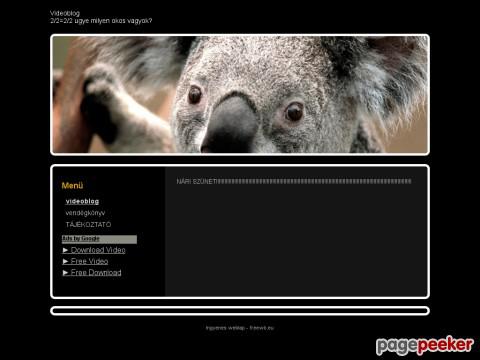This screenshot has width=480, height=360.
Task: Select the TÁJÉKOZTATÓ menu entry
Action: tap(88, 224)
